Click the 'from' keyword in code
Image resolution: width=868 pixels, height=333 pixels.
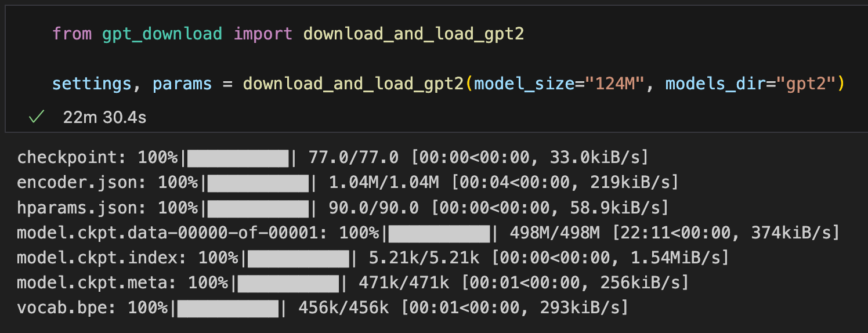click(x=72, y=34)
